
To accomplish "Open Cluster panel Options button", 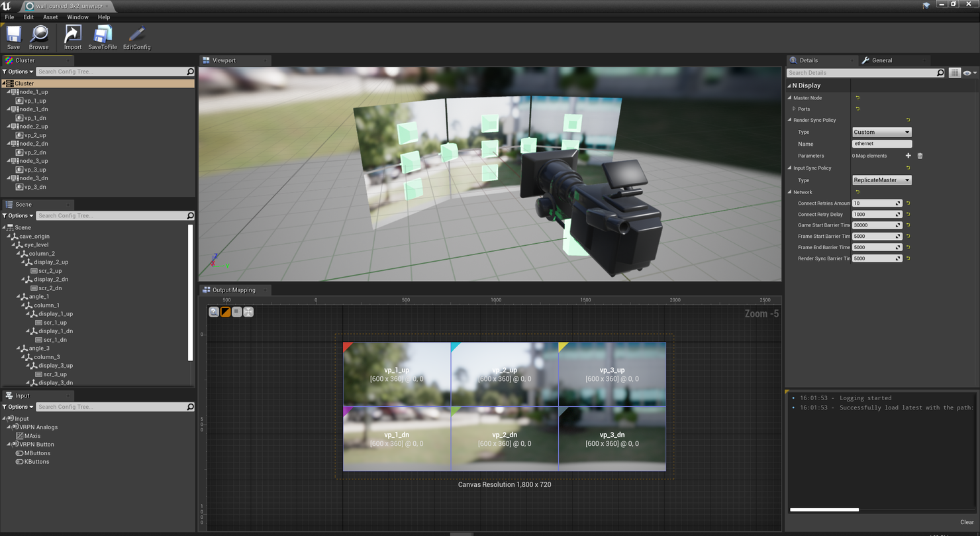I will [18, 72].
